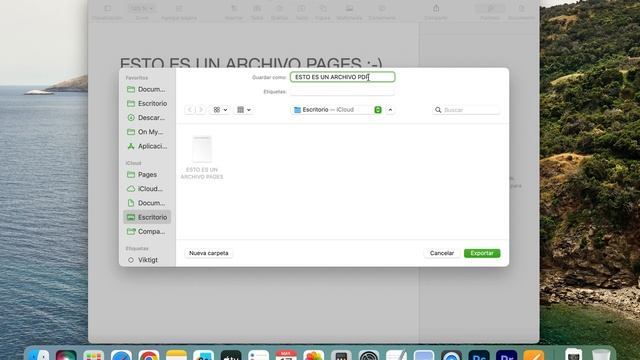
Task: Open Siri from the Dock
Action: coord(66,355)
